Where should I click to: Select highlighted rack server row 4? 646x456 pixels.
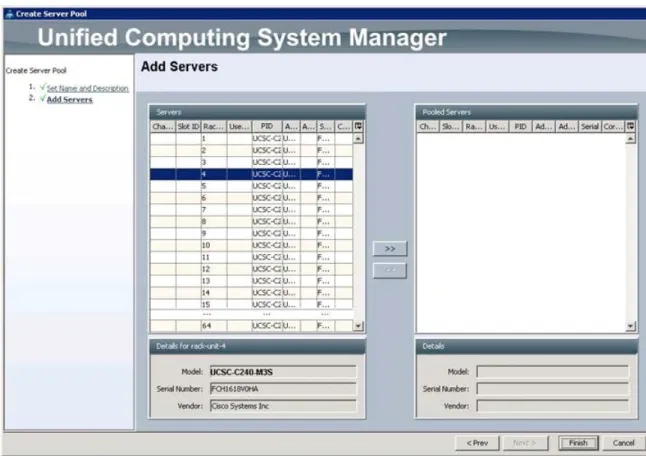click(x=251, y=174)
